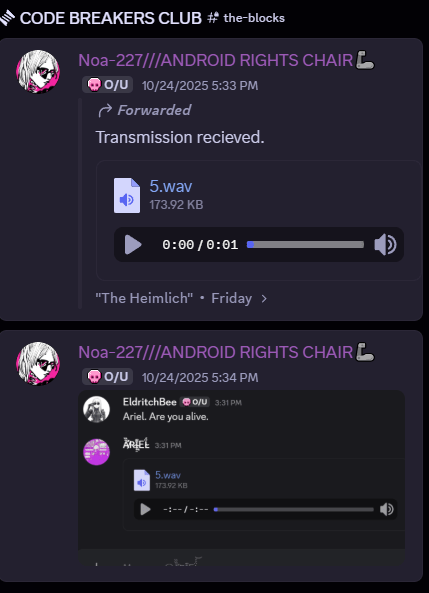Mute the first 5.wav audio player
This screenshot has width=429, height=593.
click(385, 244)
